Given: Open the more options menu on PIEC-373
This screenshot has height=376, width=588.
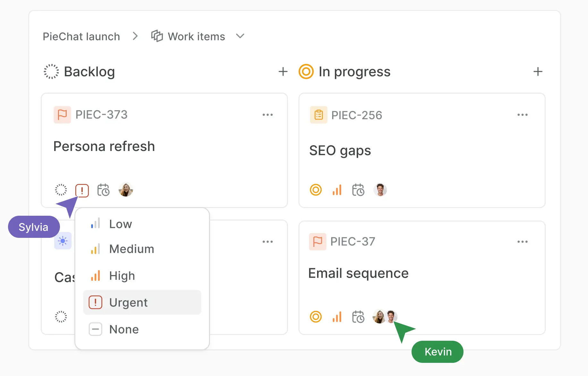Looking at the screenshot, I should (x=268, y=115).
